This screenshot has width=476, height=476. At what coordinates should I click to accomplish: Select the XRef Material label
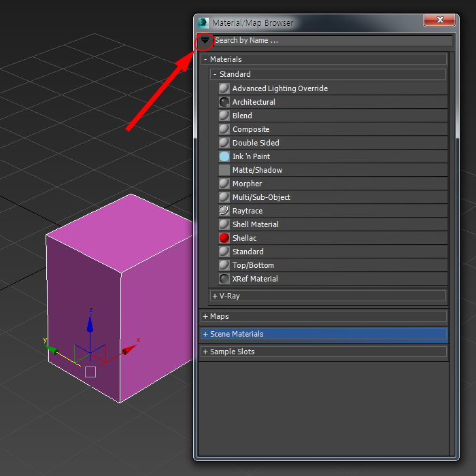click(x=255, y=279)
